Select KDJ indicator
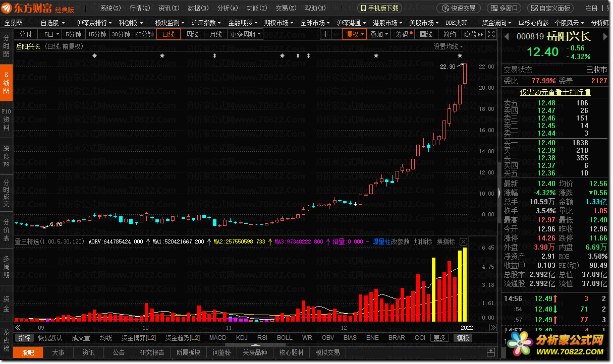The height and width of the screenshot is (364, 613). [x=242, y=338]
